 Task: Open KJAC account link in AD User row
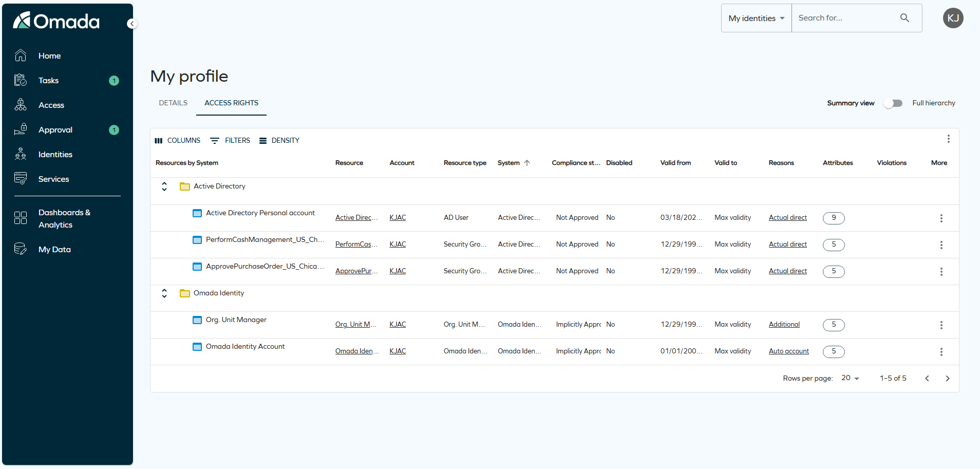[398, 218]
